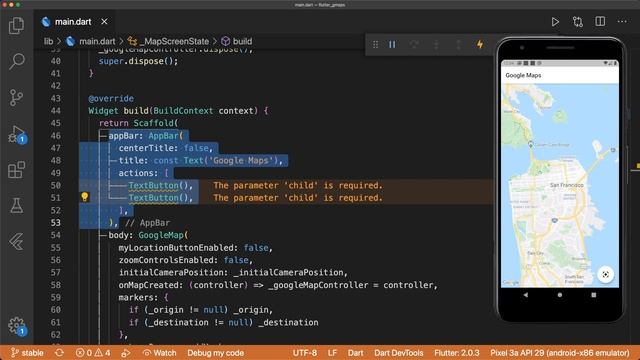Click the emulator Recents navigation button
Image resolution: width=640 pixels, height=360 pixels.
pos(593,295)
